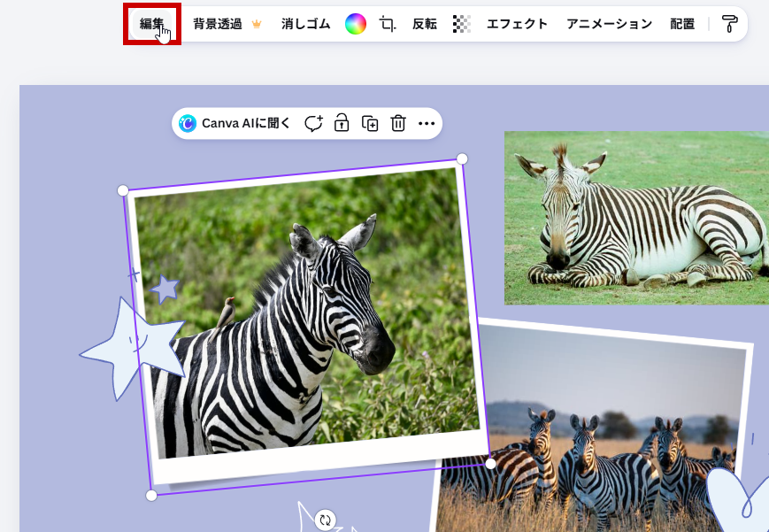Image resolution: width=769 pixels, height=532 pixels.
Task: Select the bottom-left resize handle
Action: coord(151,496)
